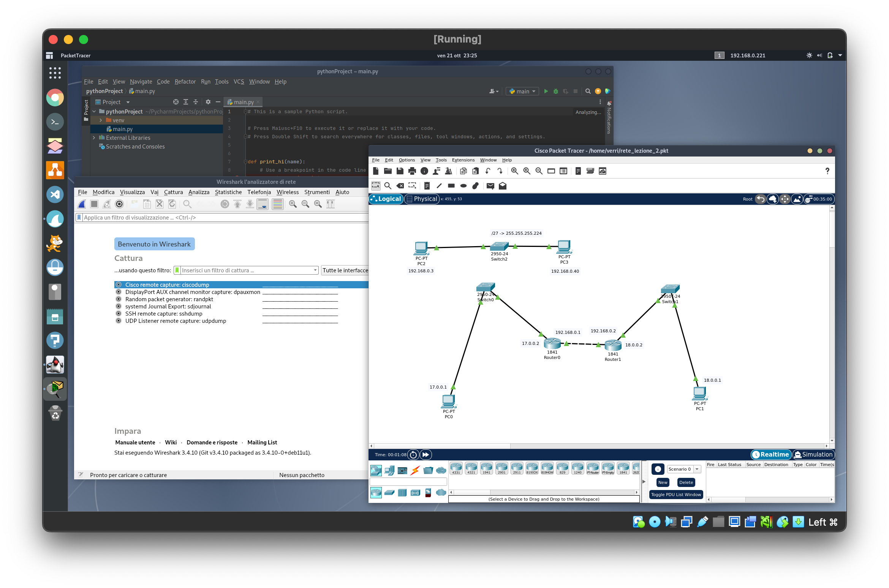Switch to Logical workspace view
Viewport: 889px width, 588px height.
click(x=386, y=199)
